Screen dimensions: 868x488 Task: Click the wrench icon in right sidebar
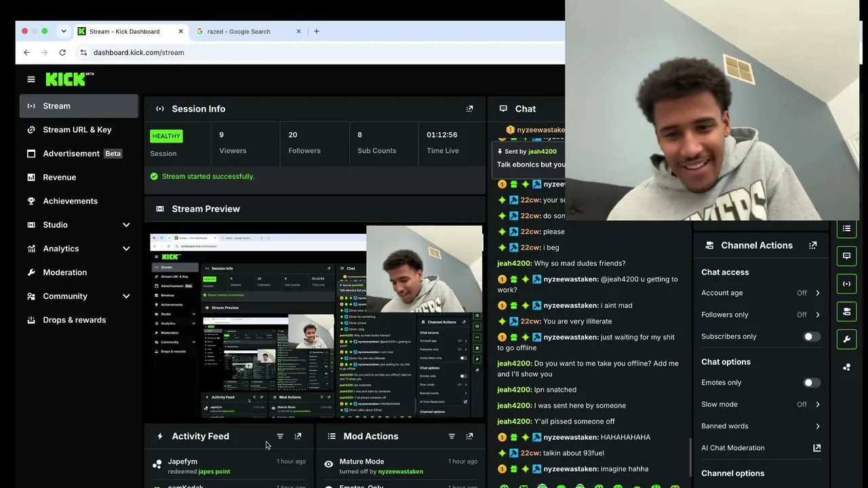[x=846, y=340]
